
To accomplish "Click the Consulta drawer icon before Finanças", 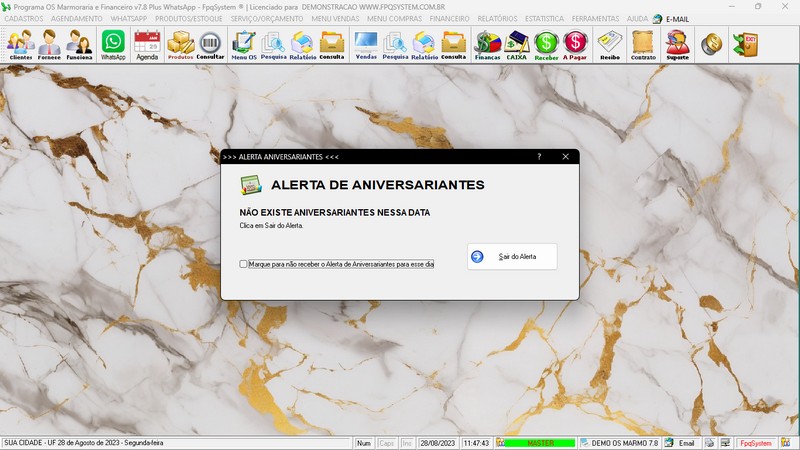I will pos(454,45).
